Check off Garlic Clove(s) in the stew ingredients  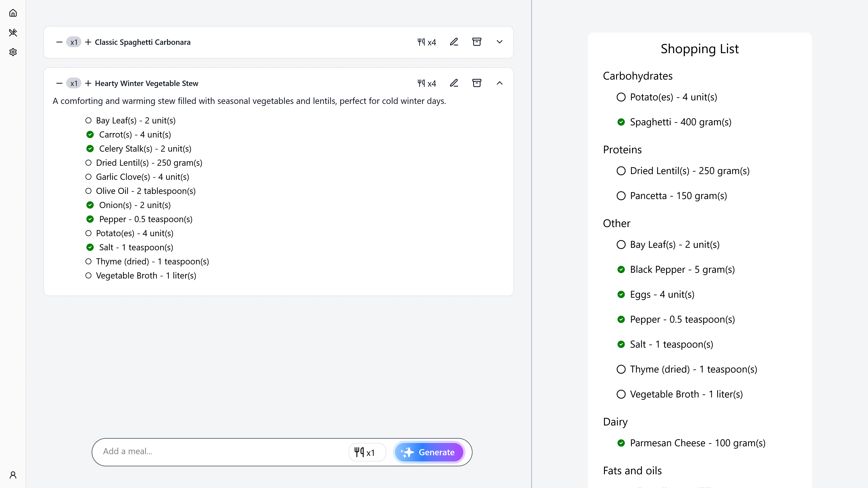88,177
